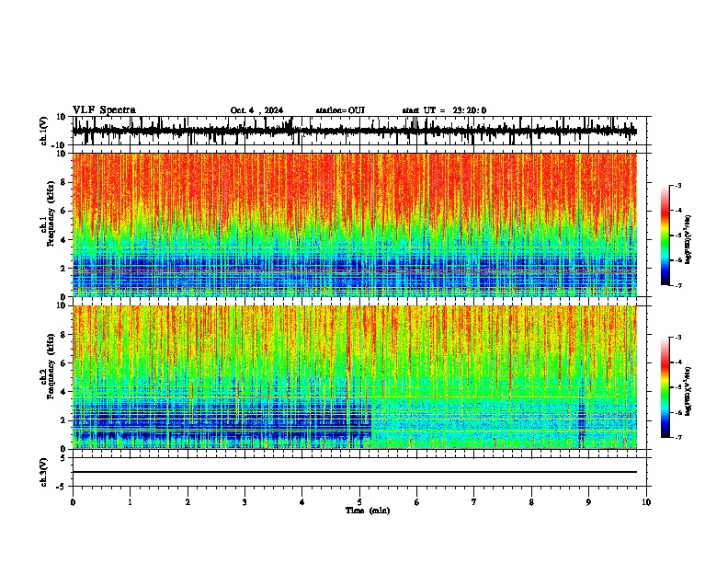The height and width of the screenshot is (563, 728).
Task: Click the ch.2 color scale log(PSD) label
Action: point(688,390)
